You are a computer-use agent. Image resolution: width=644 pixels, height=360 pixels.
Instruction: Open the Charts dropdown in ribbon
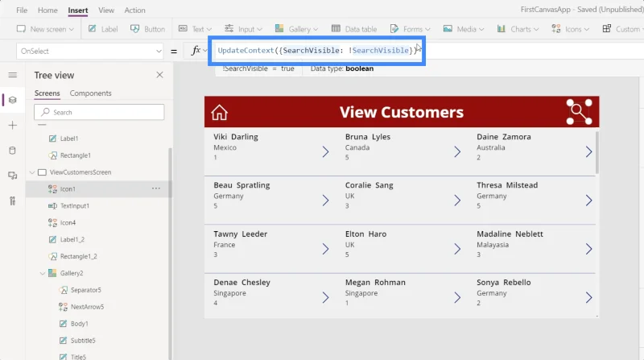(518, 29)
